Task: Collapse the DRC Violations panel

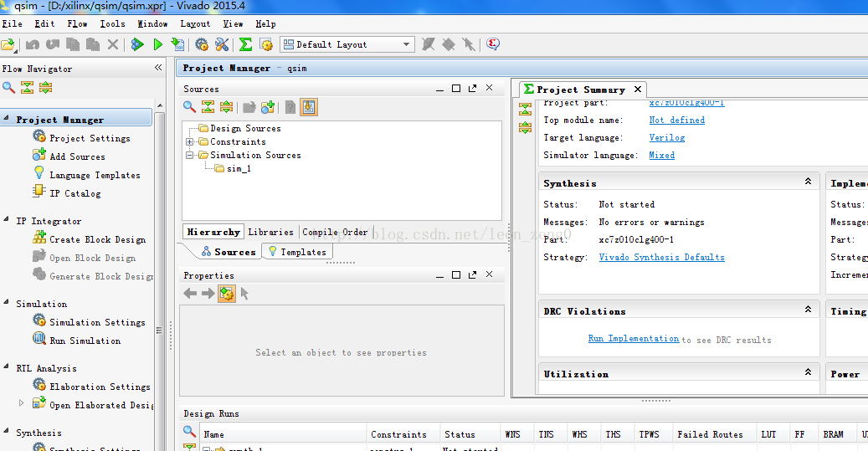Action: (809, 310)
